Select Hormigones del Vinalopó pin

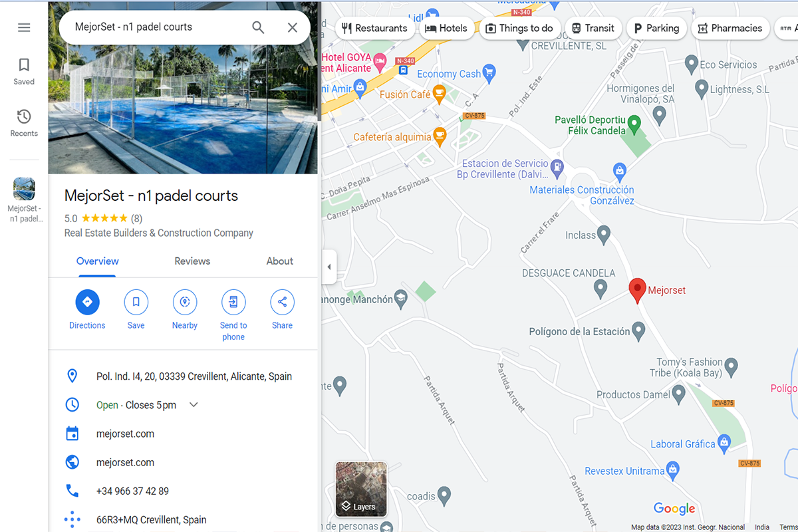click(x=659, y=115)
